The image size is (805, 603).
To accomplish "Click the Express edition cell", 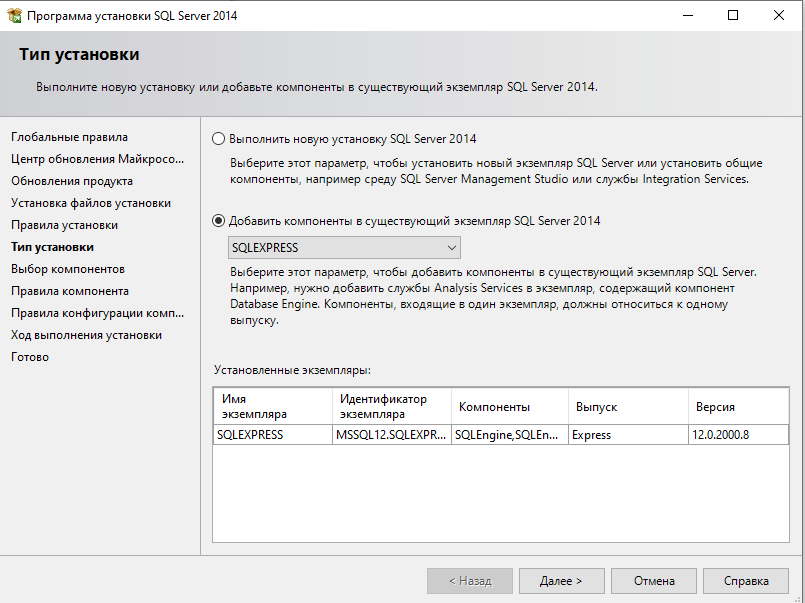I will [x=628, y=435].
